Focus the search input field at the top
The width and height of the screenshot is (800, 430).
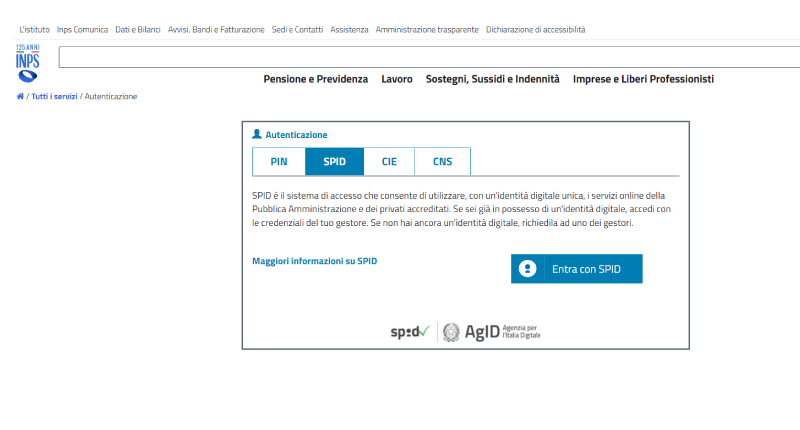[x=429, y=57]
